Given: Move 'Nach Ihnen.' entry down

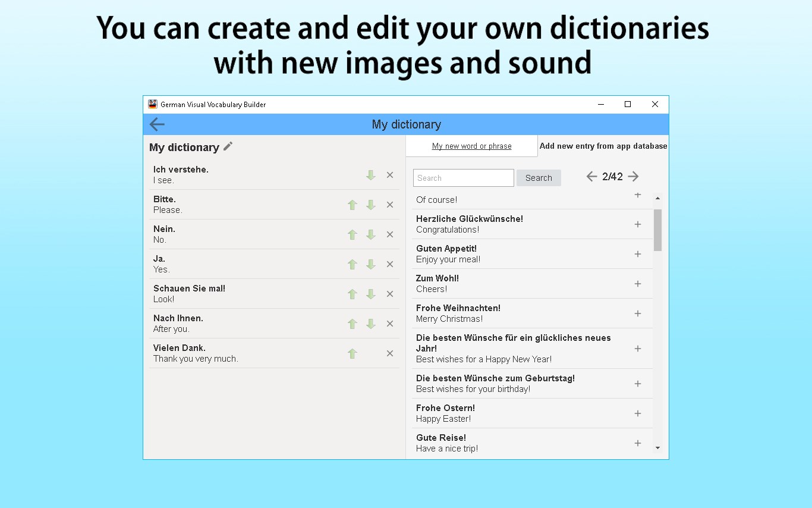Looking at the screenshot, I should (x=371, y=324).
